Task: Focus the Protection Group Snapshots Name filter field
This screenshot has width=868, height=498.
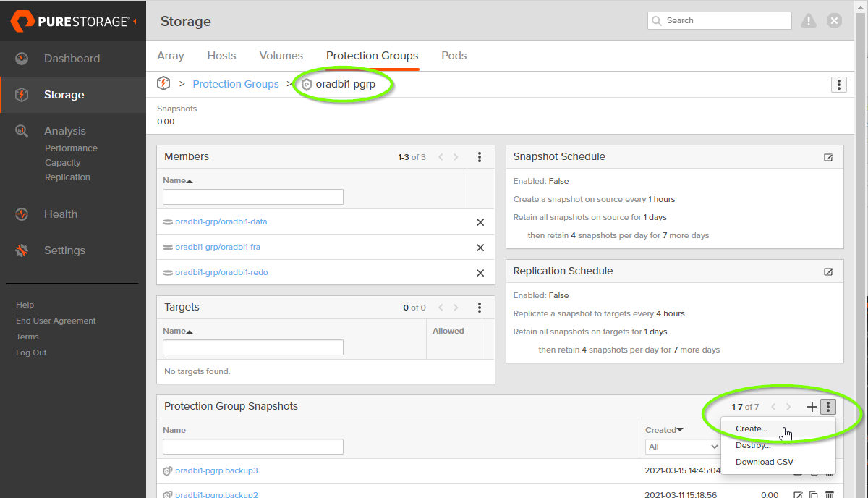Action: 253,447
